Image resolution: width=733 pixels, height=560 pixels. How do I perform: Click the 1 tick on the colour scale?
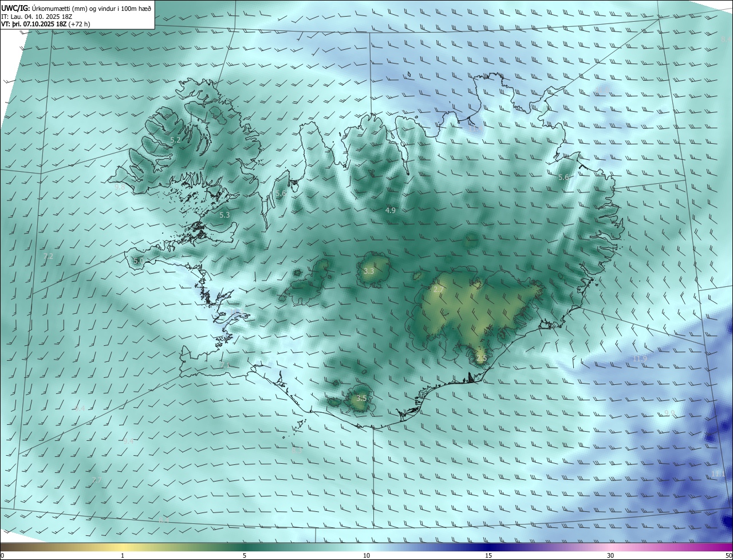click(x=123, y=555)
